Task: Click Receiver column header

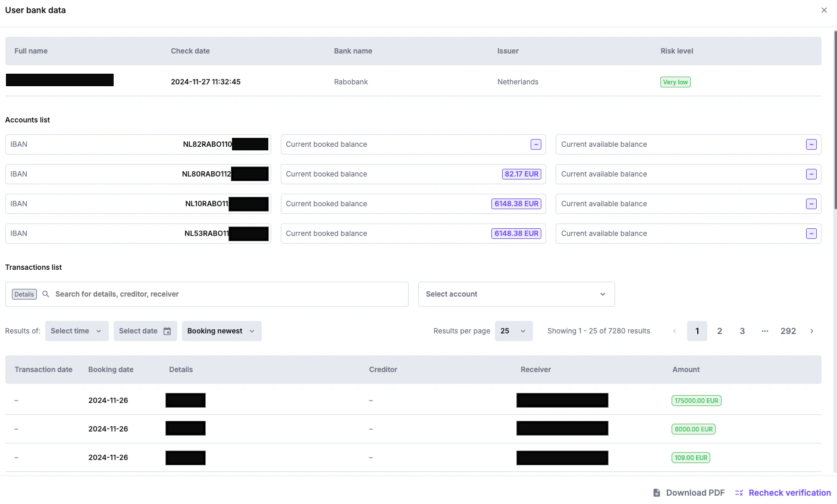Action: (535, 370)
